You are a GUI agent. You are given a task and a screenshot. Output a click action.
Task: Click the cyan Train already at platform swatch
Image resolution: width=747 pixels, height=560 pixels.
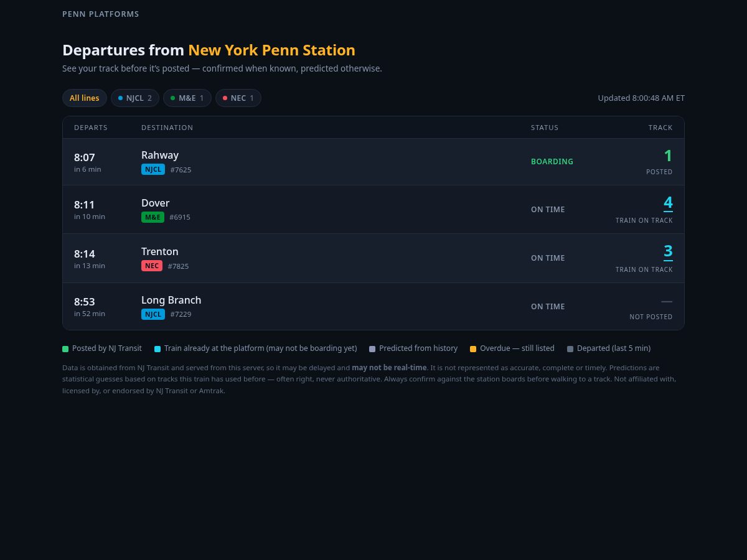[157, 349]
